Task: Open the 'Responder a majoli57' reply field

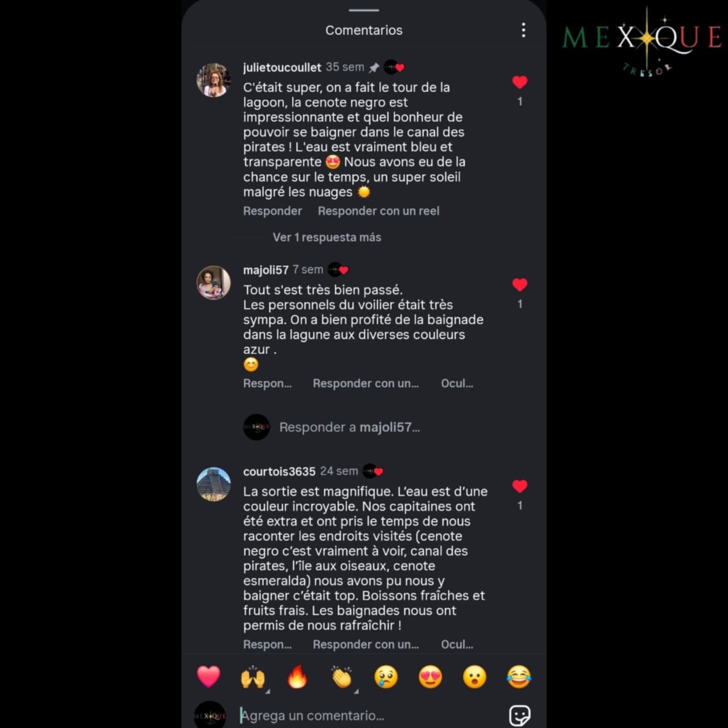Action: (349, 427)
